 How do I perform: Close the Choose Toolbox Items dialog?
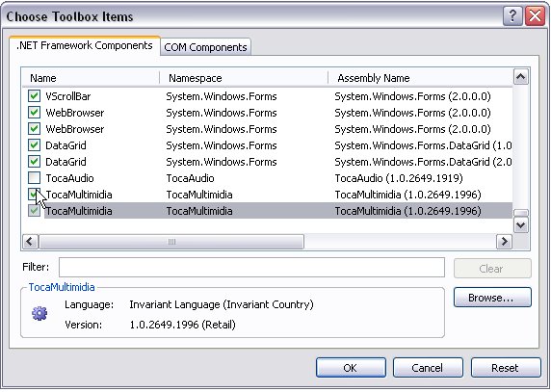[535, 16]
